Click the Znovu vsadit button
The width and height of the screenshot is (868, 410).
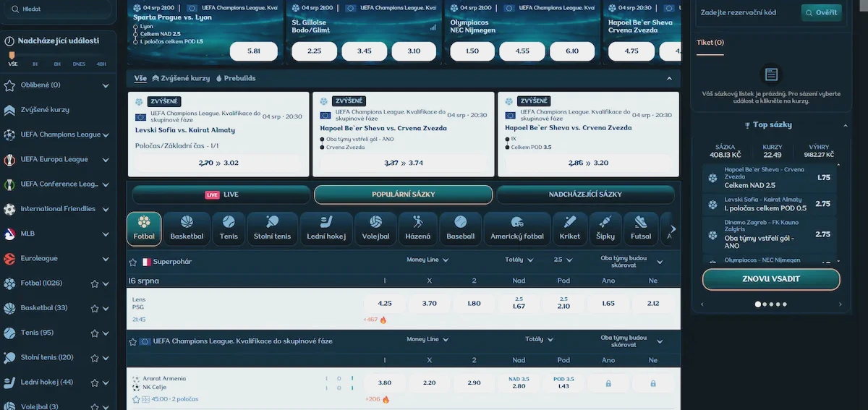pyautogui.click(x=771, y=279)
